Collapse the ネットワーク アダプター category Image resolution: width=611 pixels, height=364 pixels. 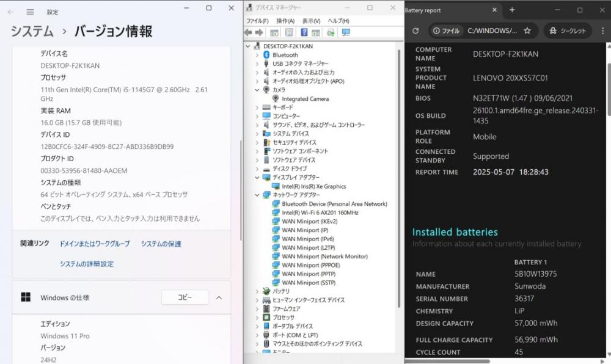(257, 195)
